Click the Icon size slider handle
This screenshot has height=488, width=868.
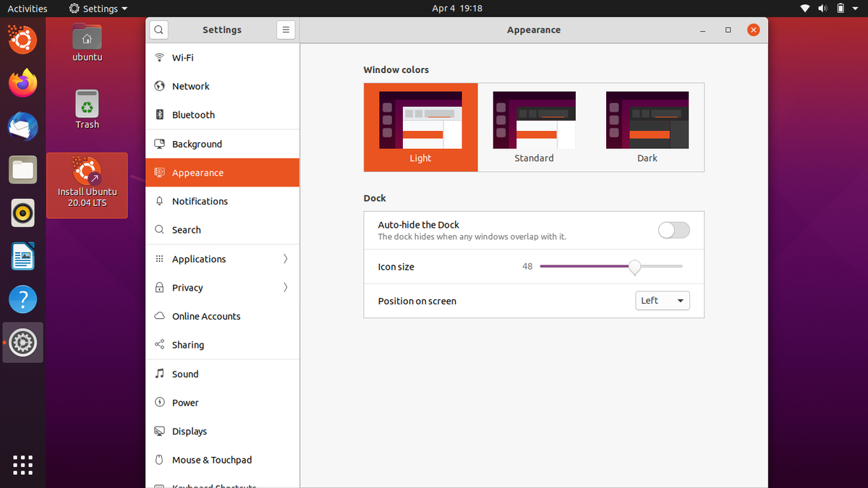tap(634, 267)
